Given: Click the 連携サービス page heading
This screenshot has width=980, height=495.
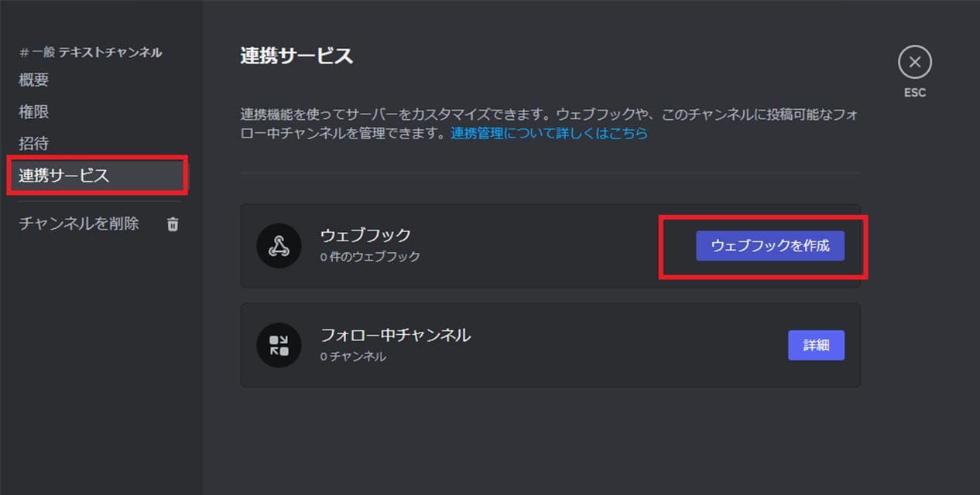Looking at the screenshot, I should [297, 56].
